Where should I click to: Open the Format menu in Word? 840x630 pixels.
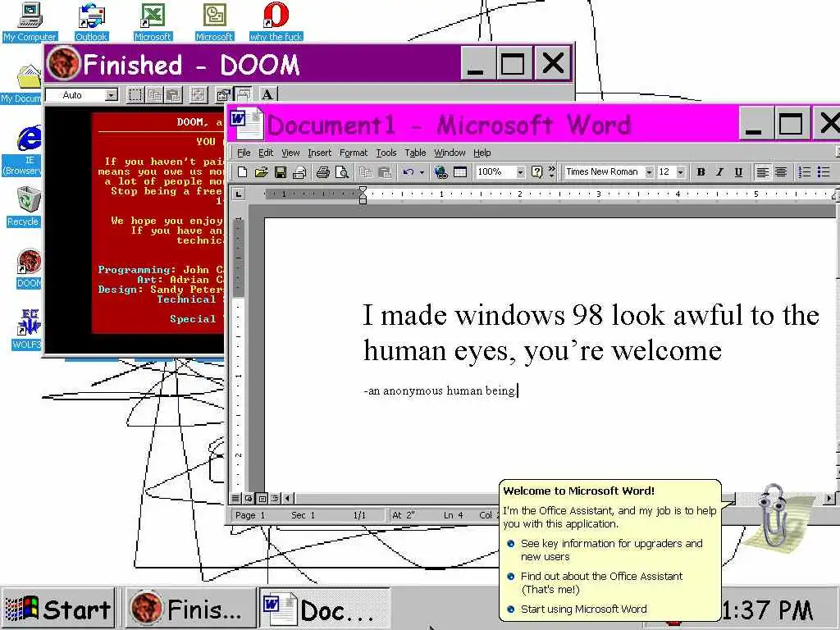(x=354, y=153)
